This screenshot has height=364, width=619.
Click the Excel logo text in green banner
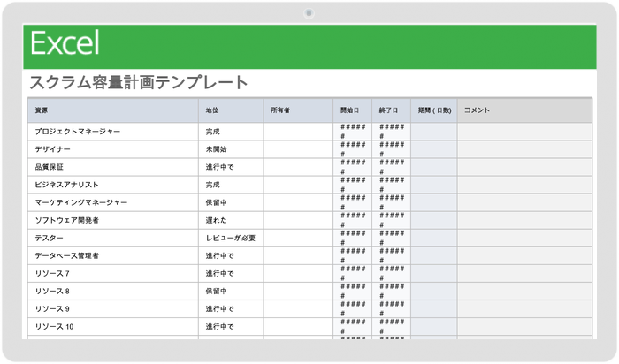tap(65, 44)
